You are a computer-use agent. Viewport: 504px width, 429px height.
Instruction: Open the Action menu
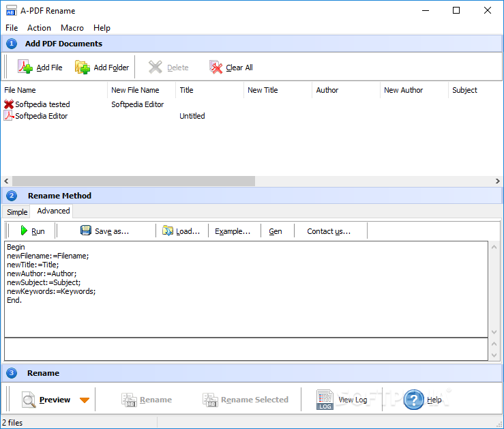coord(39,28)
